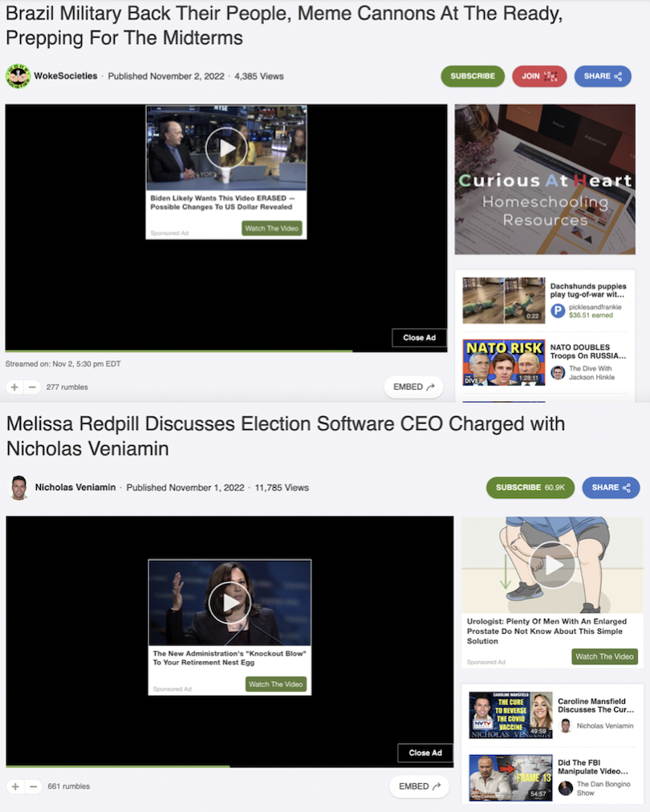Close the ad on the second video
Screen dimensions: 650x812
(x=425, y=753)
